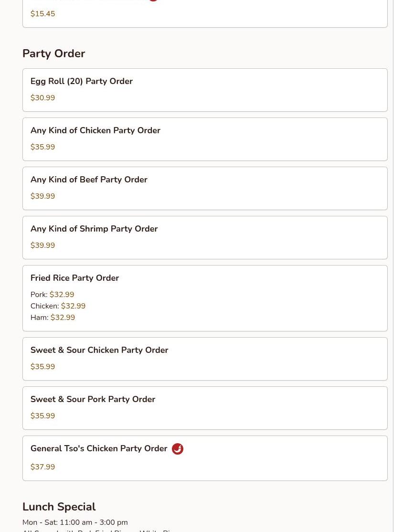Click the $35.99 price under Sweet & Sour Pork
The image size is (403, 532).
point(42,416)
